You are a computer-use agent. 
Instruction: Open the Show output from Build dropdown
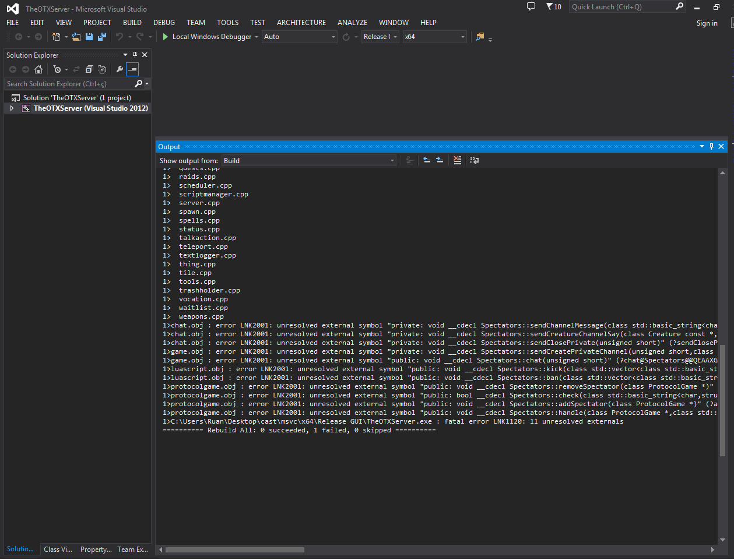[309, 160]
